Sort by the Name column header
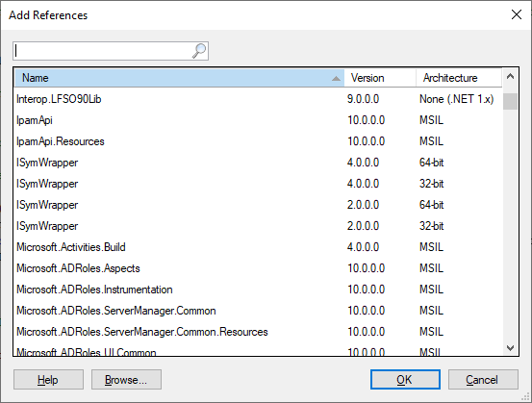The height and width of the screenshot is (403, 532). [180, 78]
